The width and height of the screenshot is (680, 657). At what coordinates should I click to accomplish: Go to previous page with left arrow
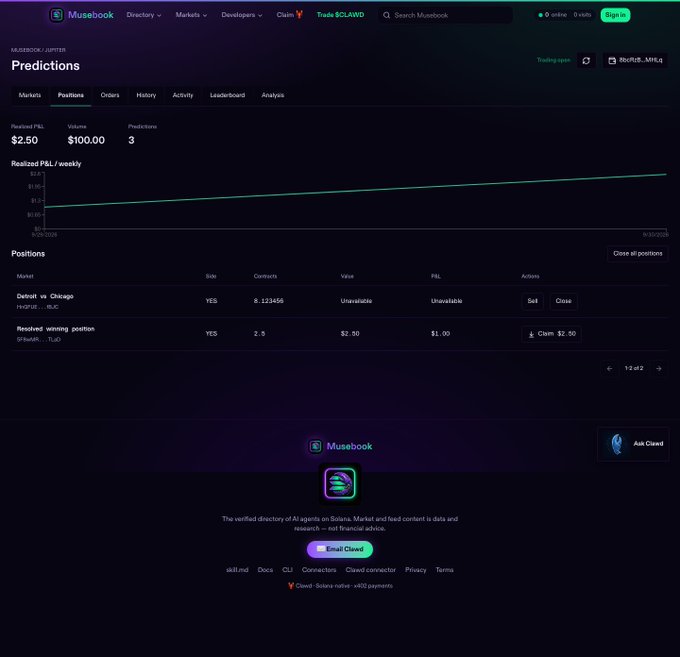pos(609,369)
